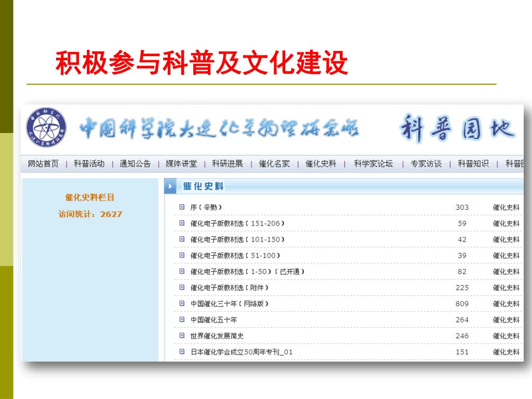Open the 专家访谈 menu item
Image resolution: width=532 pixels, height=399 pixels.
coord(426,164)
